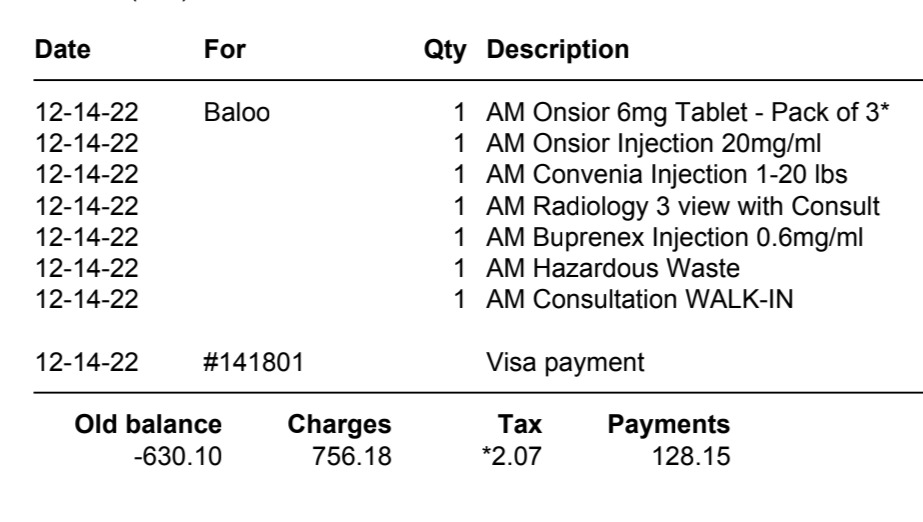Select the Description column header
This screenshot has height=522, width=923.
[x=557, y=50]
